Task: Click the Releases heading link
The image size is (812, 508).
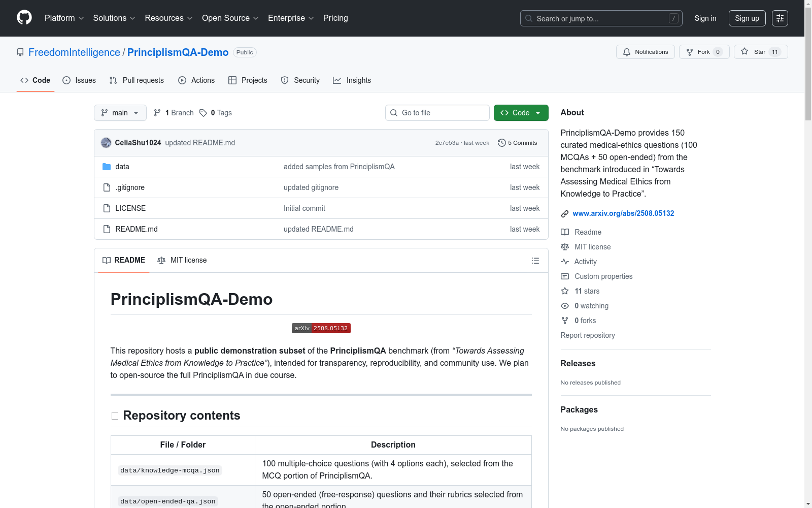Action: 578,363
